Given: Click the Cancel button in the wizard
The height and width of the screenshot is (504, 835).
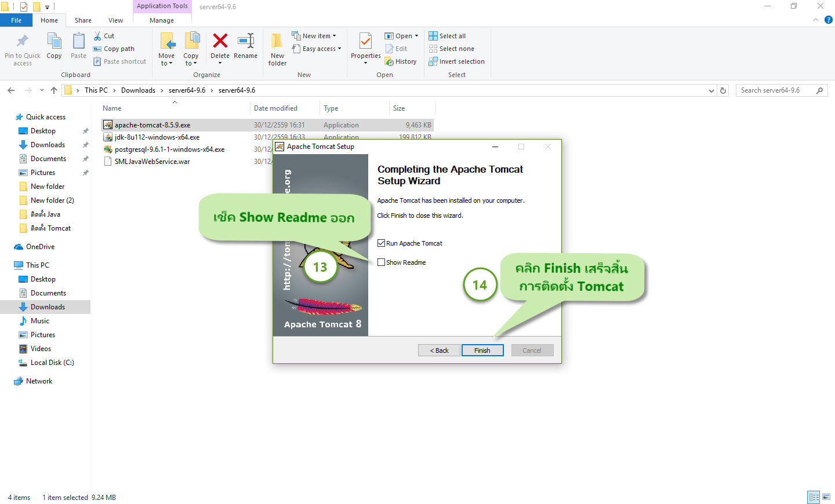Looking at the screenshot, I should click(532, 350).
